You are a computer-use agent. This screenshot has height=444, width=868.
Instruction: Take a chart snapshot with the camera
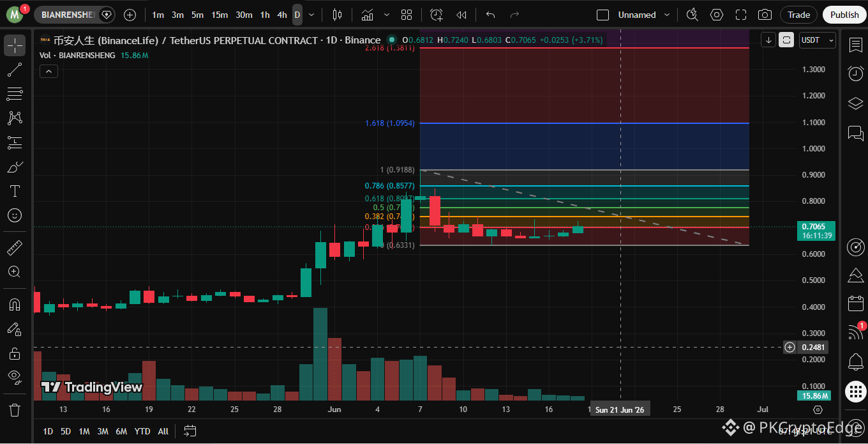pyautogui.click(x=765, y=14)
